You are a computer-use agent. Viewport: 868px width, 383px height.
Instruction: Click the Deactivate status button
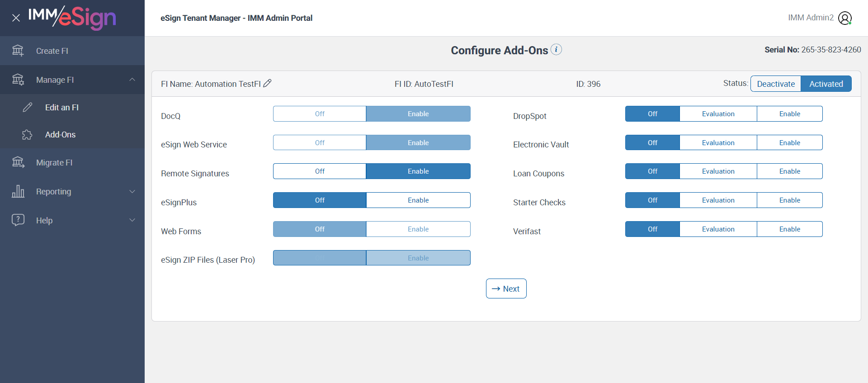pos(776,84)
